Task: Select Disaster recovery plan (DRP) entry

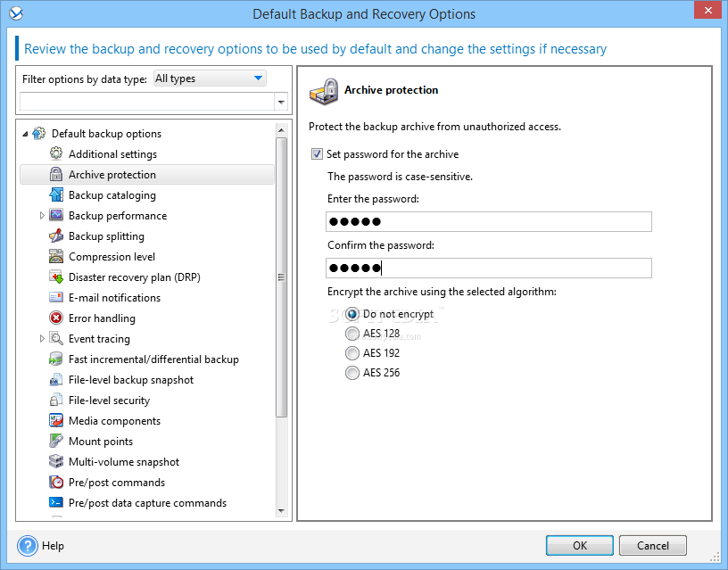Action: [135, 277]
